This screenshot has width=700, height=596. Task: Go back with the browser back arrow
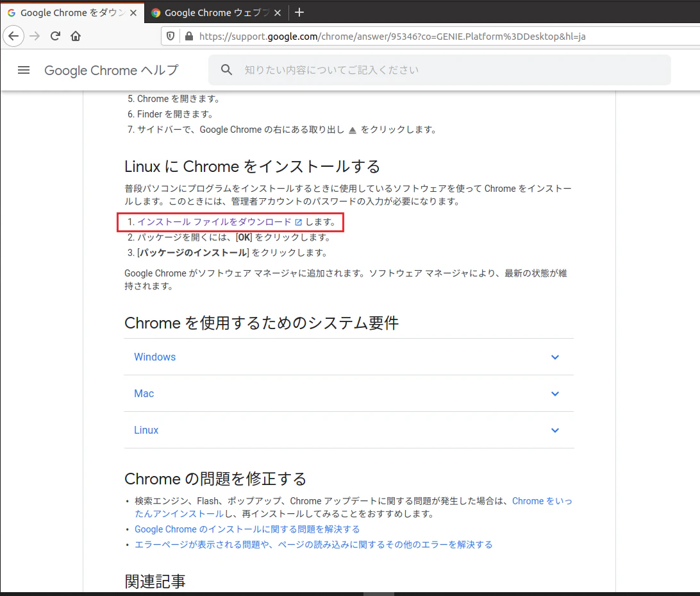click(13, 36)
